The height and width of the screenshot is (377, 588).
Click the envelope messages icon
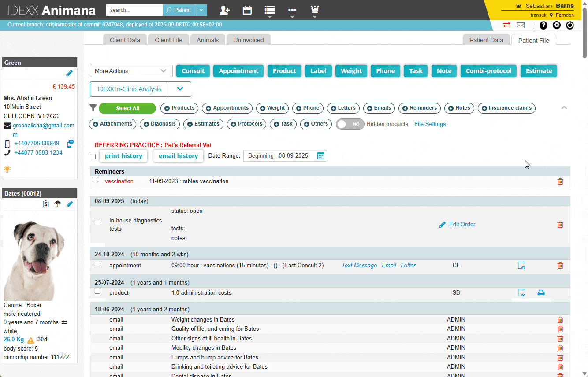pyautogui.click(x=521, y=26)
